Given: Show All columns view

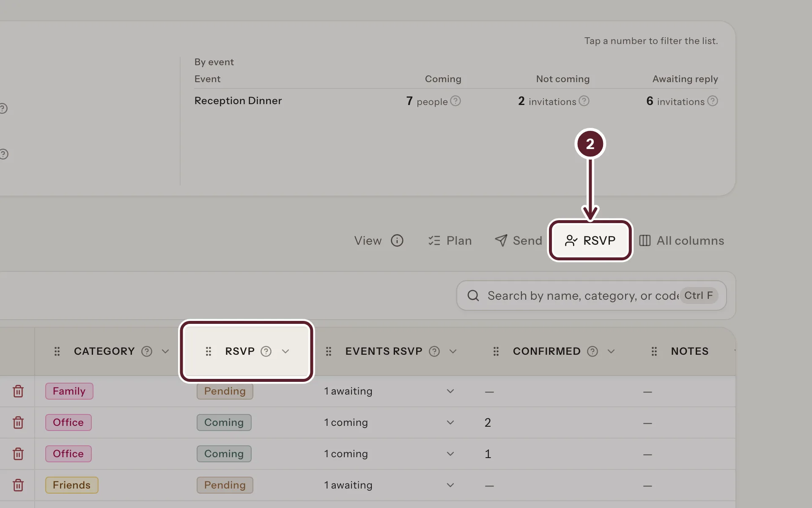Looking at the screenshot, I should (681, 240).
